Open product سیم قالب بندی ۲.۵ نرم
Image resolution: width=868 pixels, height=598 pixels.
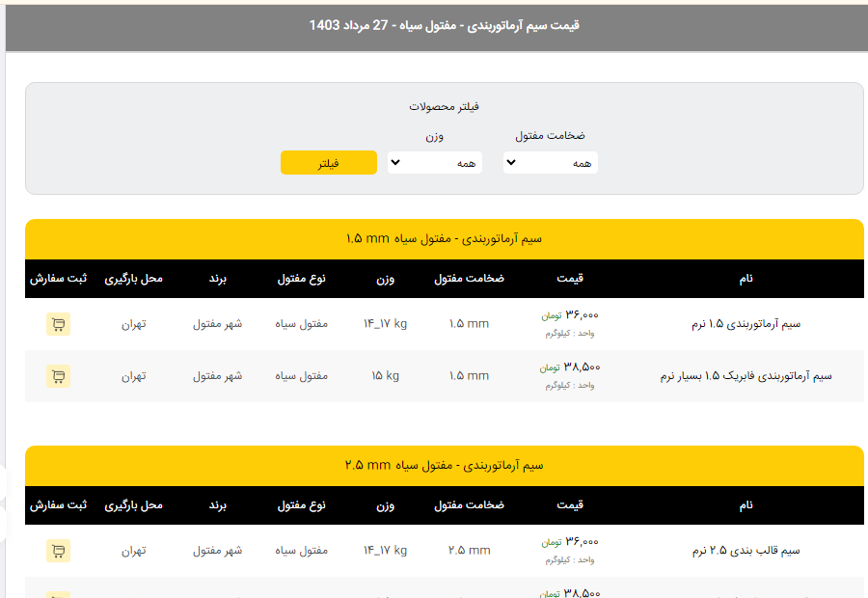(x=747, y=551)
